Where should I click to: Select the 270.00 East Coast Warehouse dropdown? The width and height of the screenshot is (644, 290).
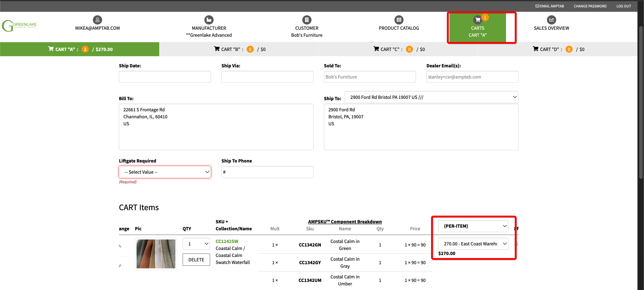(x=473, y=244)
